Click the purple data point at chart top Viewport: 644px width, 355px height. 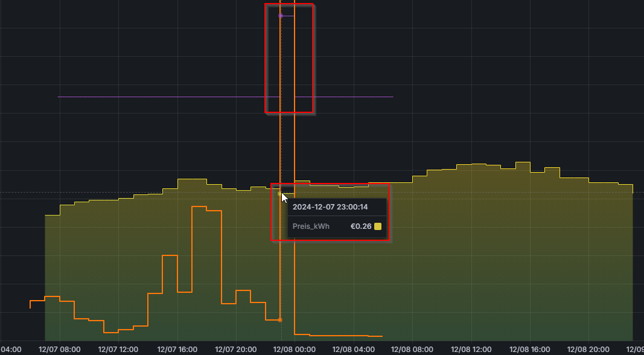281,16
